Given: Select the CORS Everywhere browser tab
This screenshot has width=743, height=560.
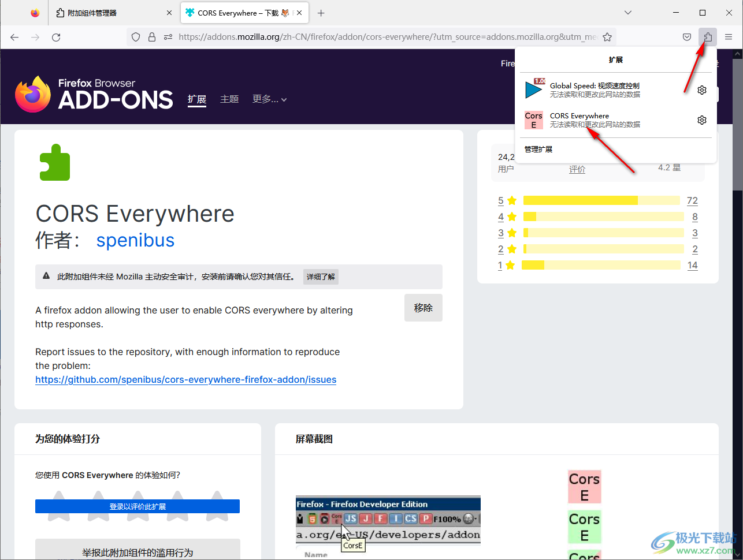Looking at the screenshot, I should [x=246, y=13].
